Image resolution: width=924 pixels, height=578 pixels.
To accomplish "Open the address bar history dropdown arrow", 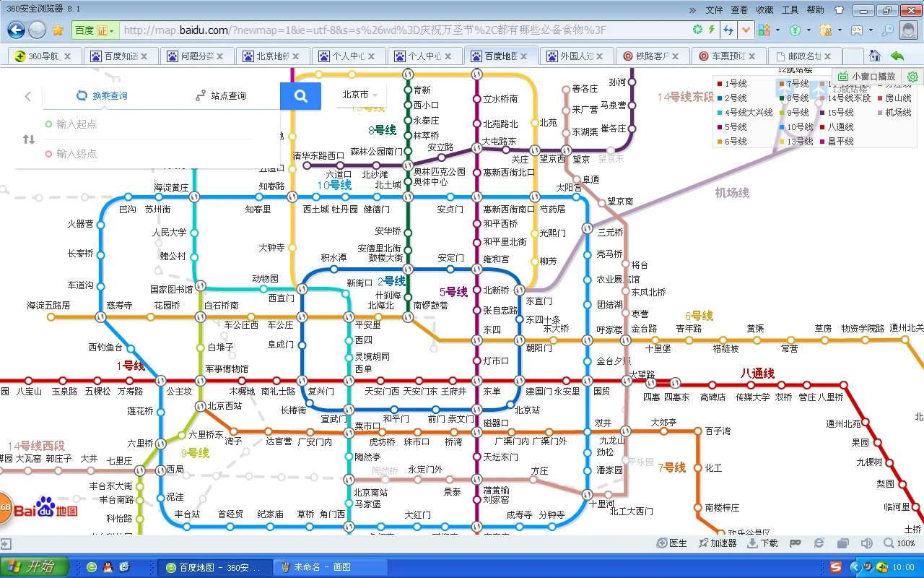I will pyautogui.click(x=746, y=29).
